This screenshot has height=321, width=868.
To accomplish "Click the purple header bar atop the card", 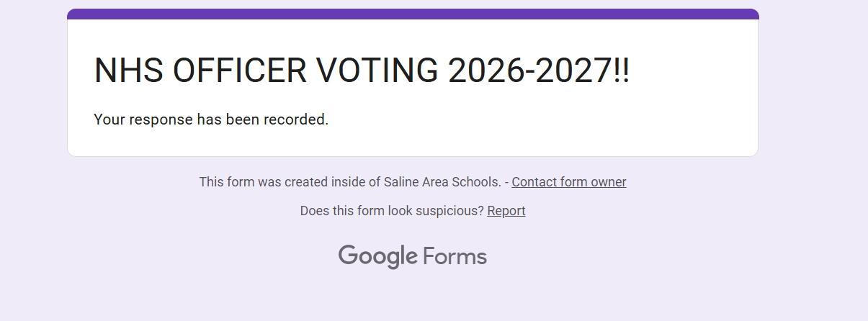I will click(x=412, y=14).
